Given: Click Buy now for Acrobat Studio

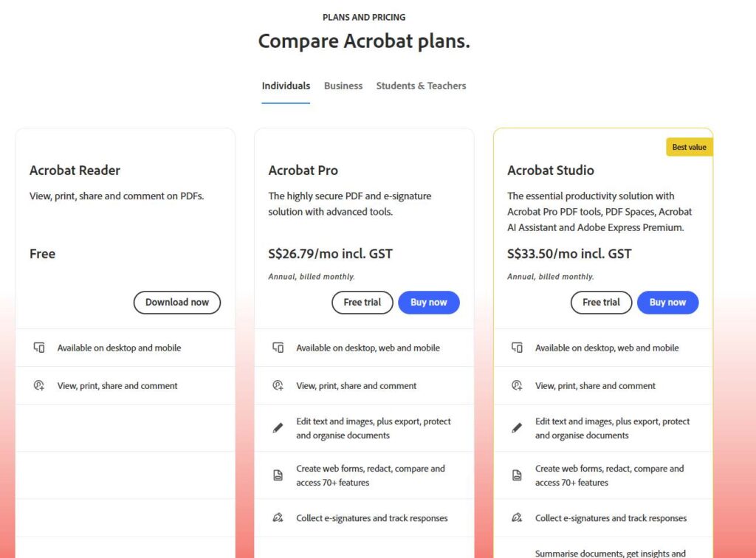Looking at the screenshot, I should point(667,303).
